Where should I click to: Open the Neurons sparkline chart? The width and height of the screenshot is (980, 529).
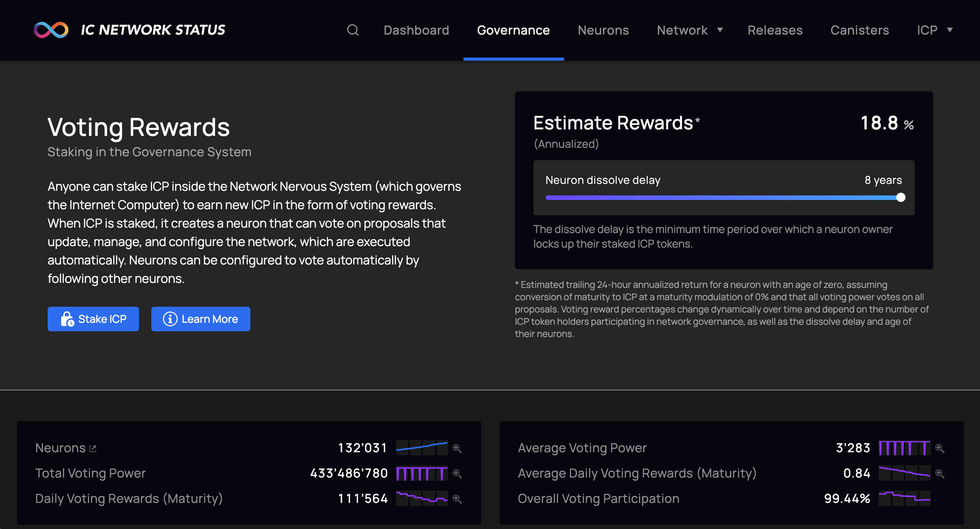point(422,448)
